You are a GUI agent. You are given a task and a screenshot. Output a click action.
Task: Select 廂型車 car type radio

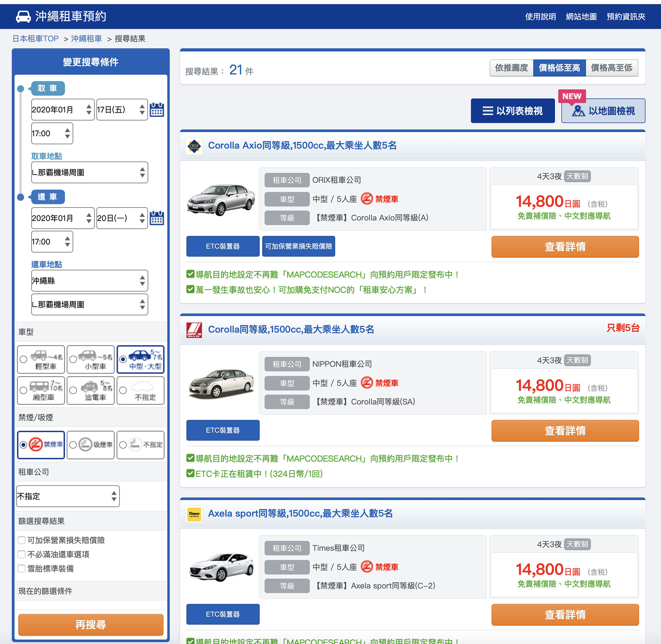click(x=23, y=390)
